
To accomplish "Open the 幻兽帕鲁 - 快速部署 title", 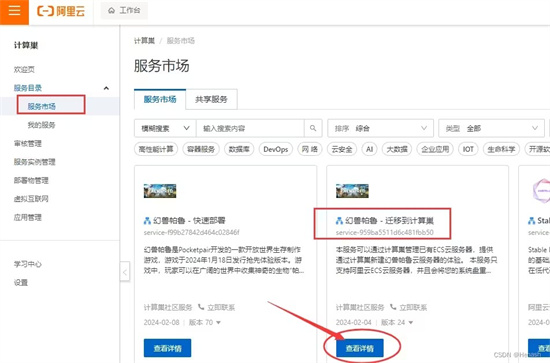I will pyautogui.click(x=189, y=221).
